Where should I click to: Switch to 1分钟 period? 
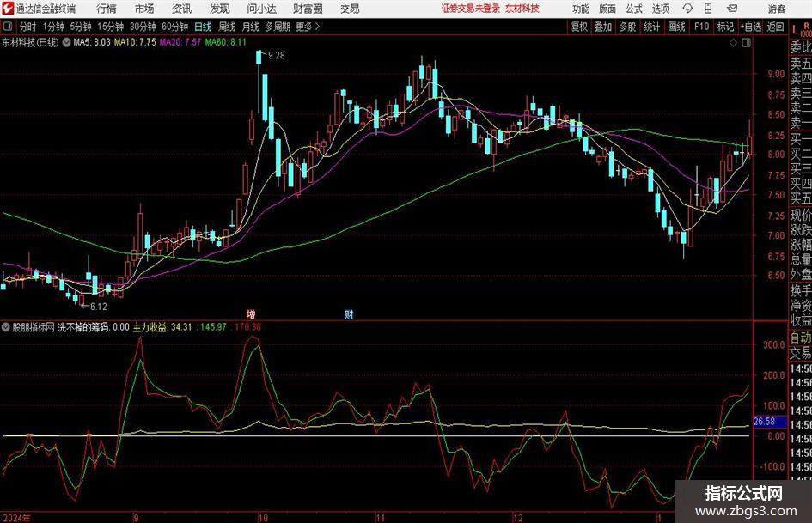pos(53,27)
